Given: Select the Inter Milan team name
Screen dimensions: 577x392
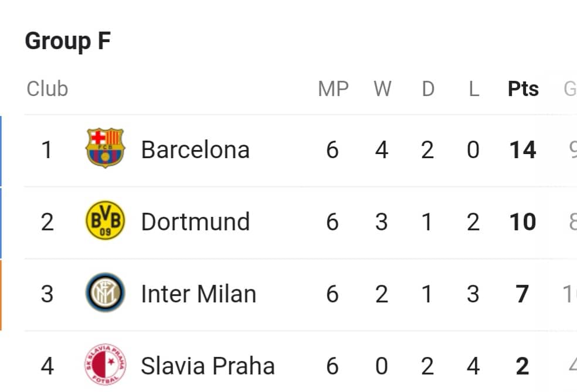Looking at the screenshot, I should (x=198, y=294).
